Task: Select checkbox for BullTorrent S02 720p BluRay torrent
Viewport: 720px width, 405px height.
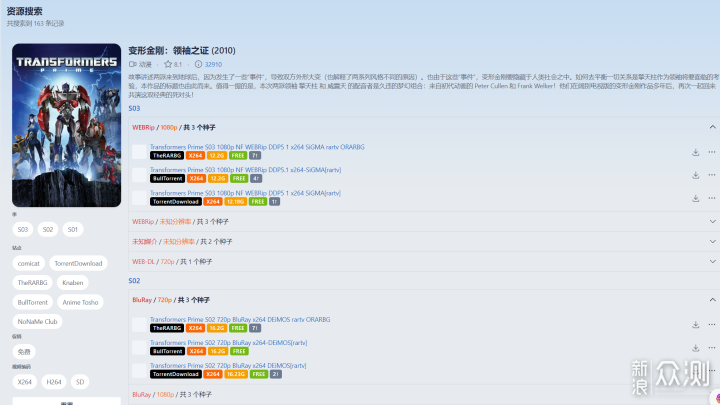Action: 139,347
